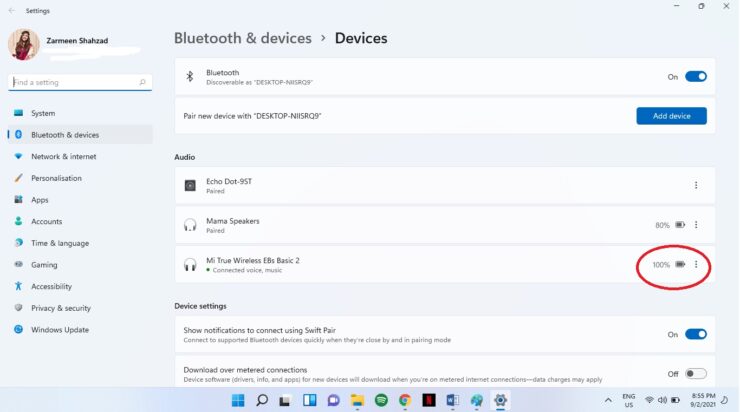Open more options for Mi True Wireless EBs
Screen dimensions: 740x412
point(696,264)
